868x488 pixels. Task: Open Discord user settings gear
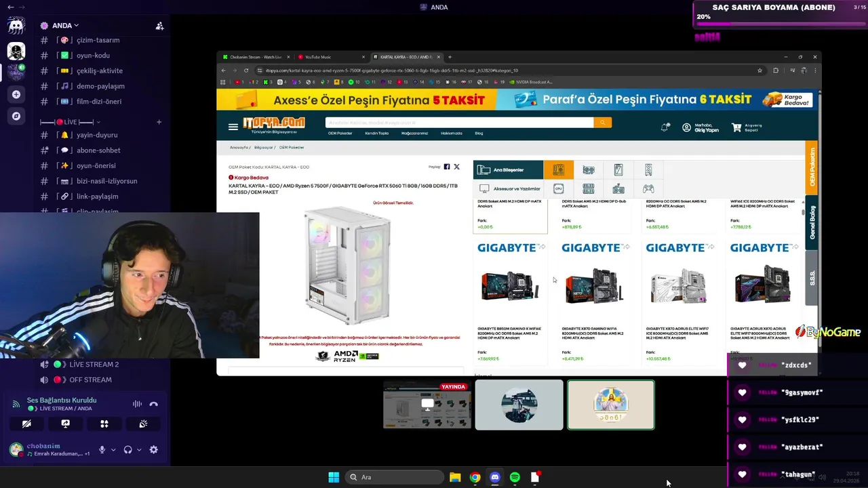(x=153, y=449)
